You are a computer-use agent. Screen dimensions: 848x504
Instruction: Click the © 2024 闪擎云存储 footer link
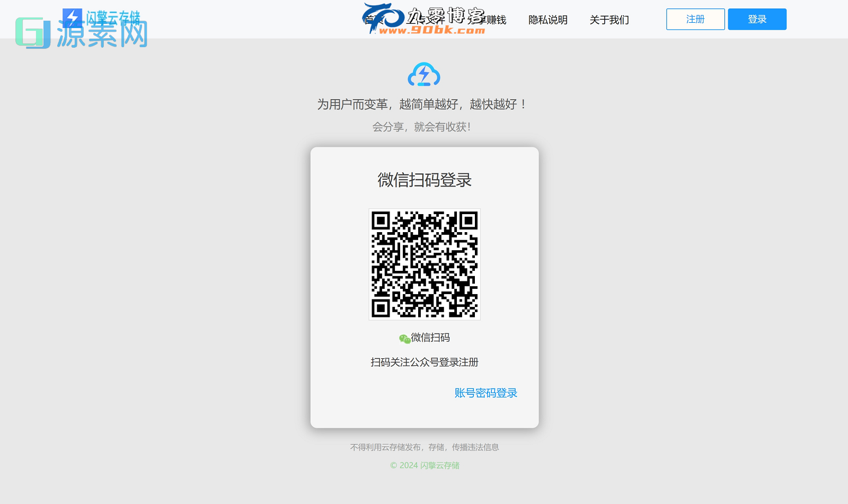click(424, 465)
